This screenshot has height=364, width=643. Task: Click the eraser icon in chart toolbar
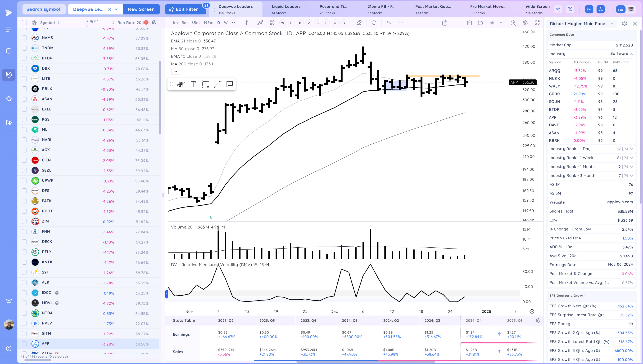tap(359, 23)
